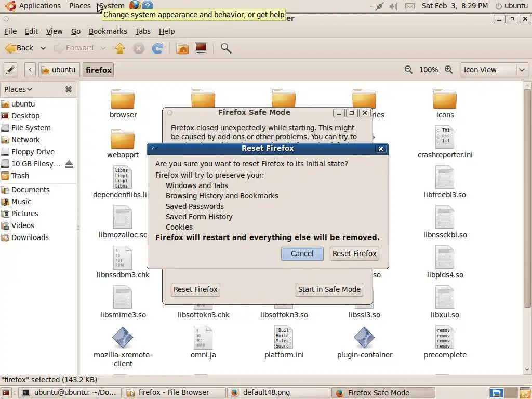Open File System in Places sidebar

coord(31,128)
